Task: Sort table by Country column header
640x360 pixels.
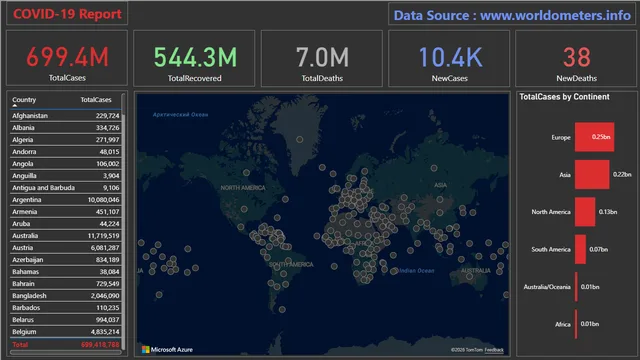Action: pos(24,100)
